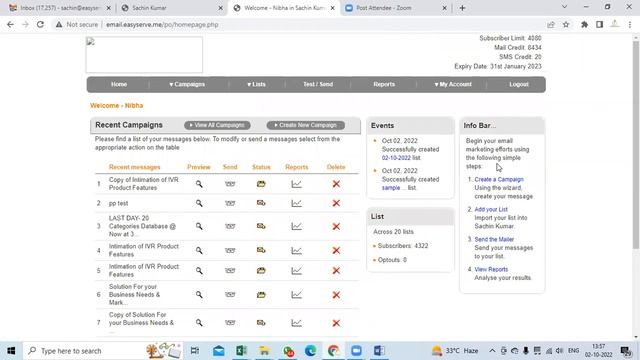
Task: Click Create New Campaign button
Action: [306, 125]
